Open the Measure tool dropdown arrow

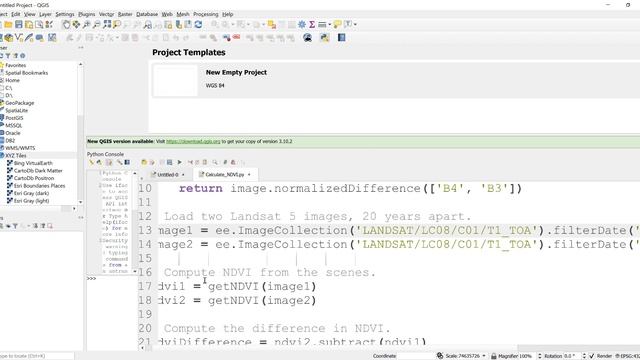(329, 24)
